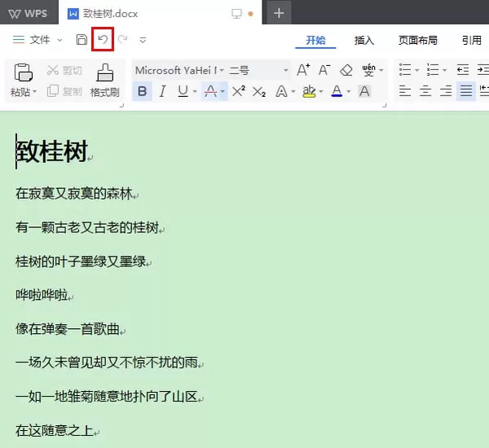
Task: Decrease font size with A- icon
Action: click(x=324, y=70)
